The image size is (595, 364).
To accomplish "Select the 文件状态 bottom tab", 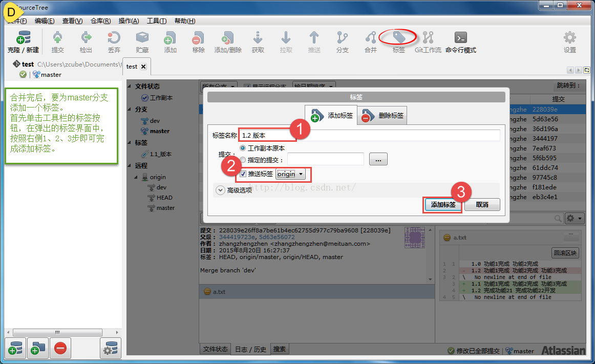I will (x=216, y=349).
